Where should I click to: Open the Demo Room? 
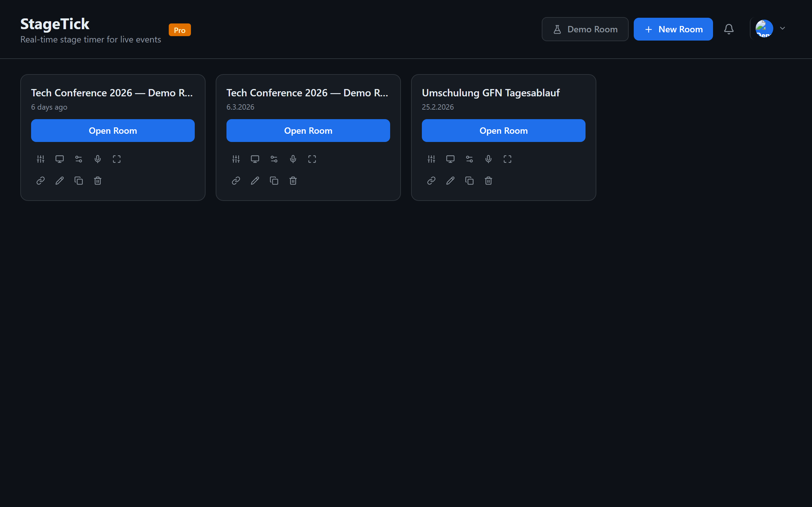[x=585, y=29]
